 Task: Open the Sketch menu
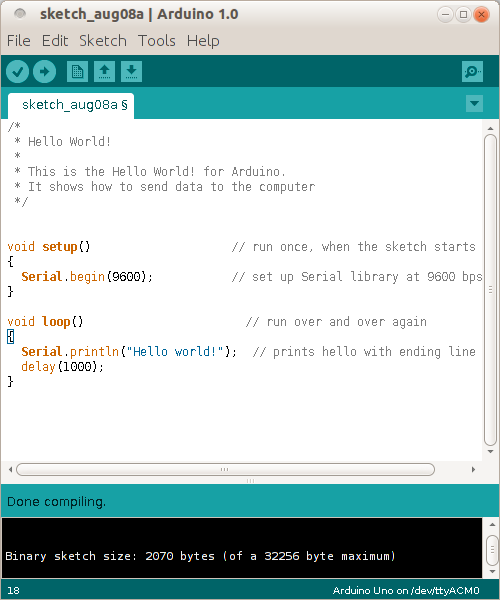[x=103, y=41]
